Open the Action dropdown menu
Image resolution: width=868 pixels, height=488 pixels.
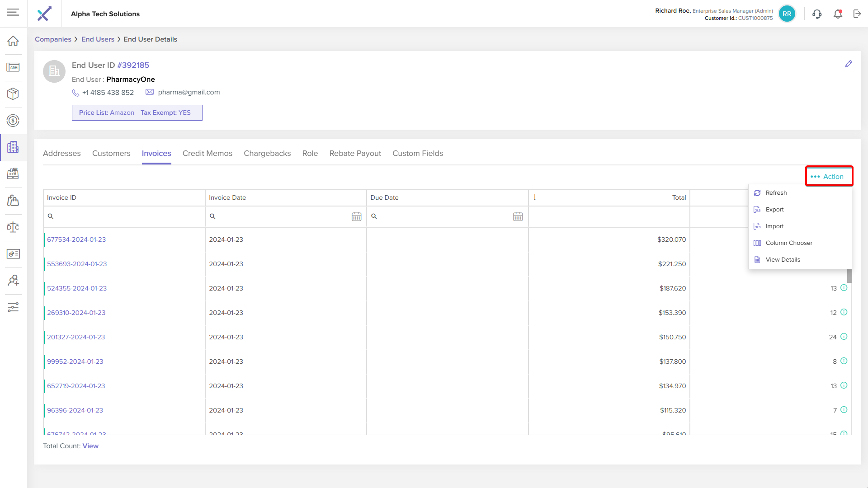(829, 176)
